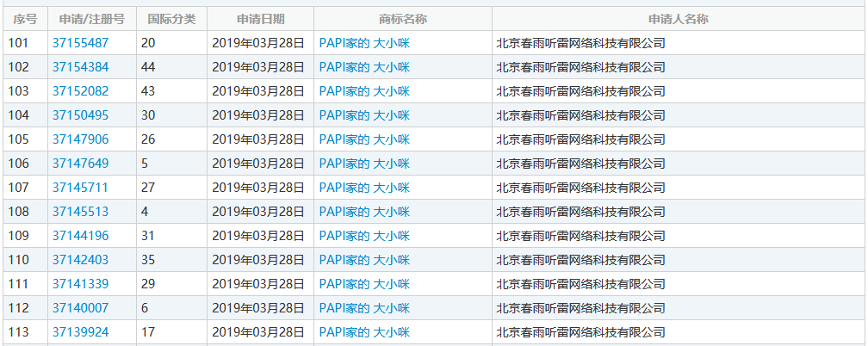Click international class 6 in row 112
Screen dimensions: 868x346
coord(145,308)
